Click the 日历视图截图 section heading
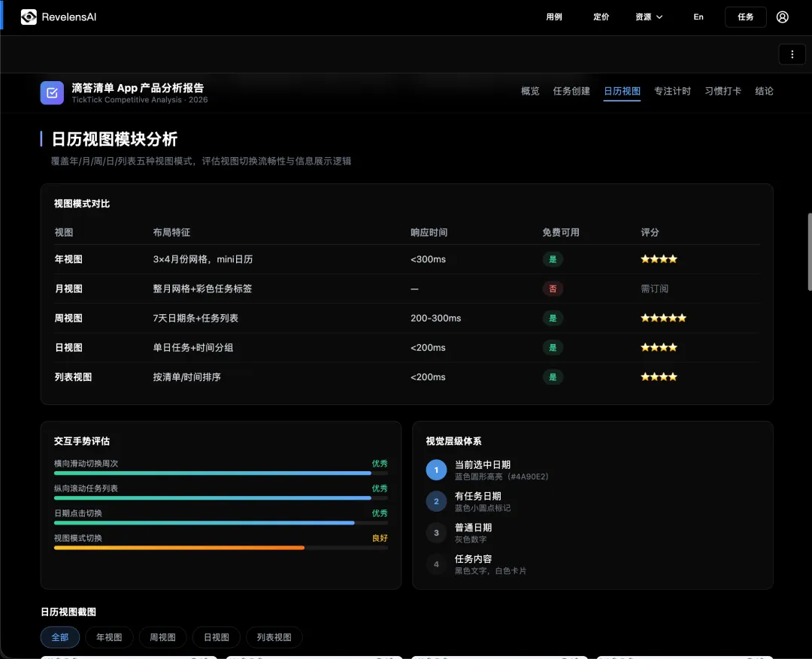Image resolution: width=812 pixels, height=659 pixels. pos(68,612)
